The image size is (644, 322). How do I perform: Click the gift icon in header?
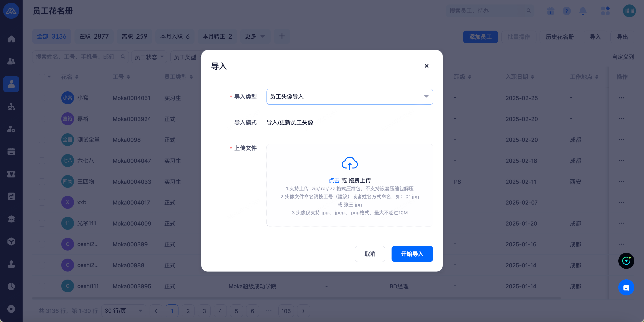pos(551,11)
